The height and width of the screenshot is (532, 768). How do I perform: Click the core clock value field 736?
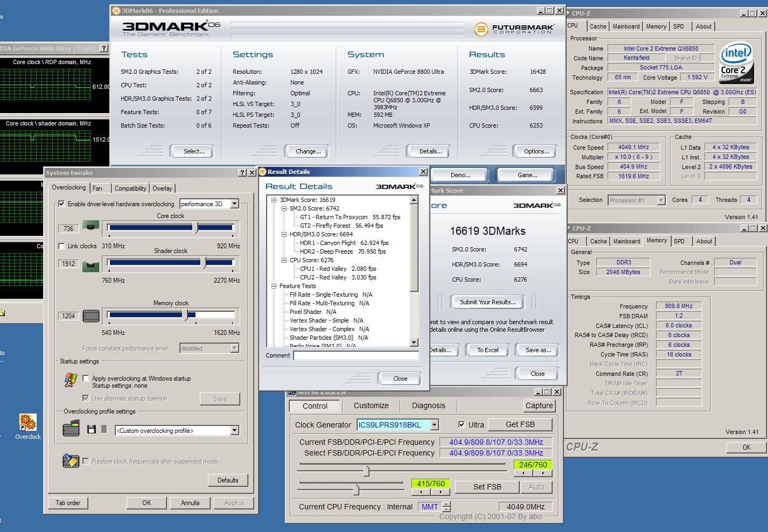pos(68,229)
